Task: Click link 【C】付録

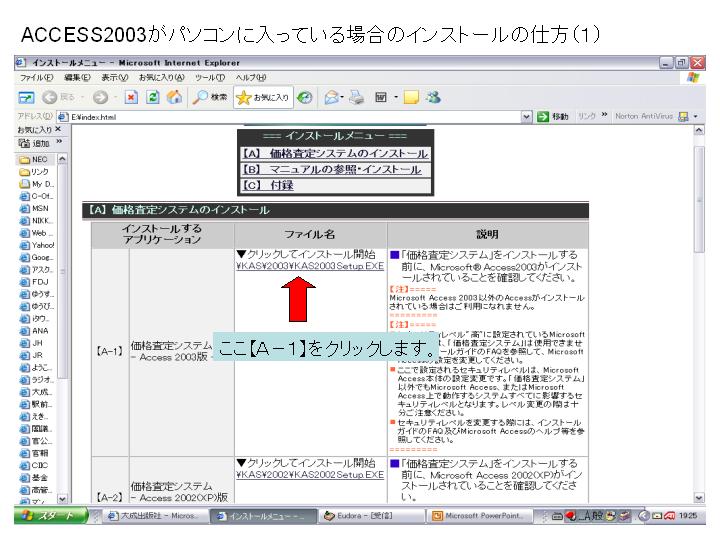Action: tap(268, 186)
